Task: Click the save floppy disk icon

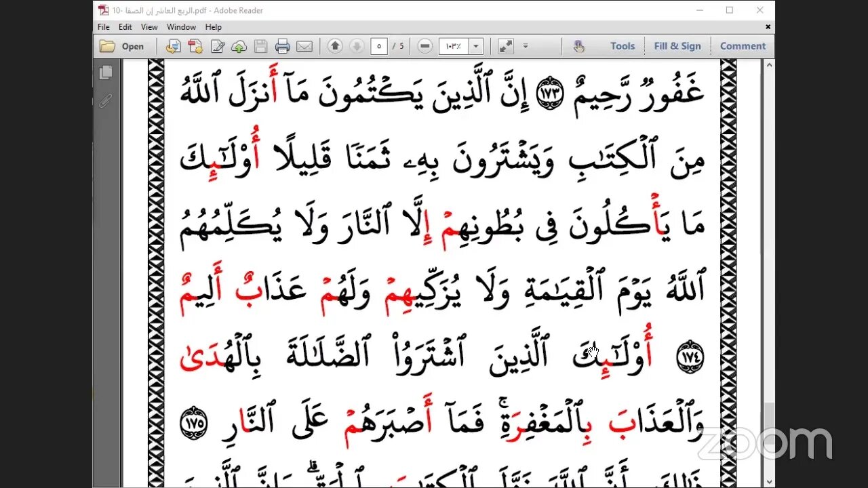Action: tap(260, 46)
